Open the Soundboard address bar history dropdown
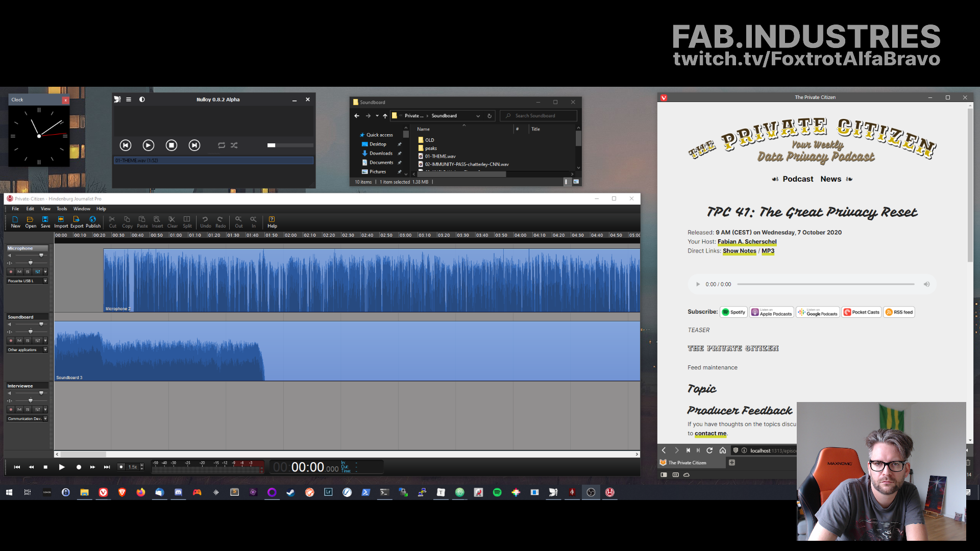980x551 pixels. 478,116
